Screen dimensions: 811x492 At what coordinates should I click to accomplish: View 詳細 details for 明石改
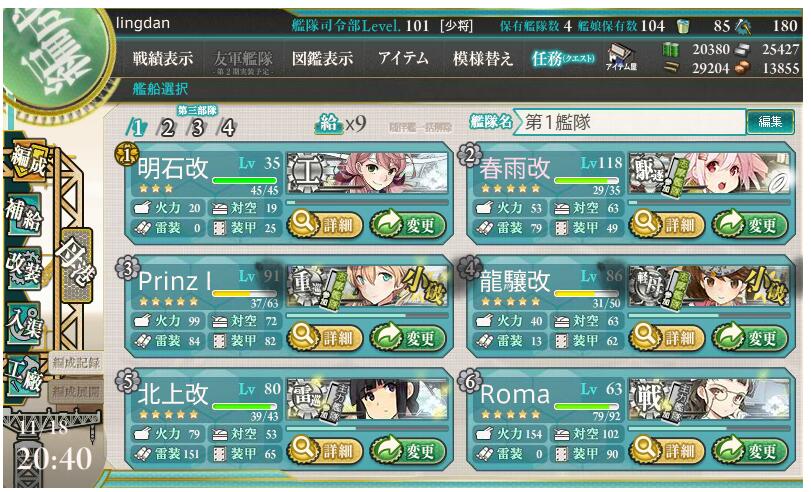(325, 225)
